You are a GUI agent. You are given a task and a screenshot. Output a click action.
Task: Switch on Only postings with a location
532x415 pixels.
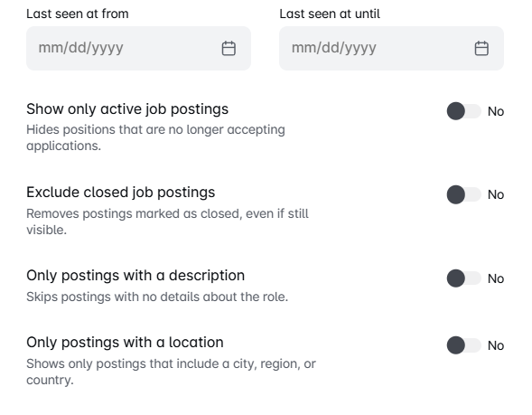[x=463, y=345]
